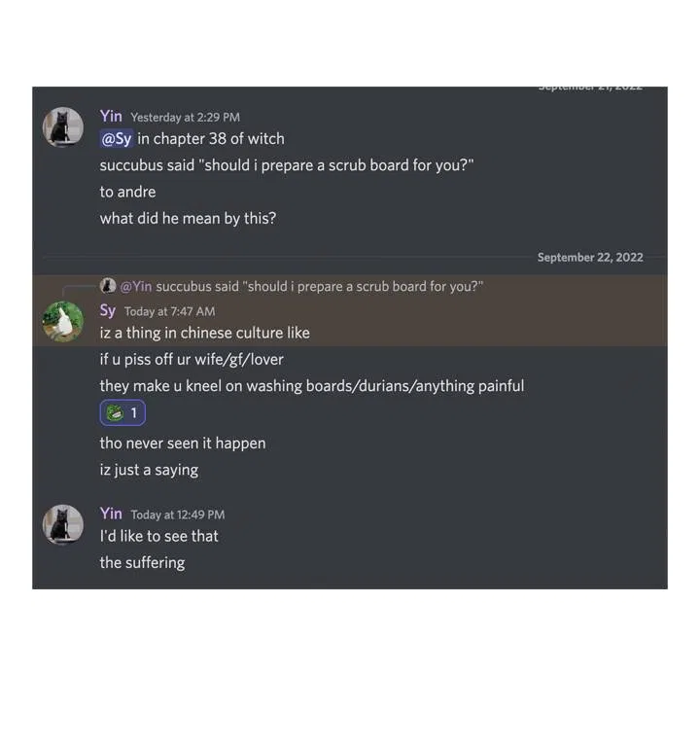This screenshot has height=745, width=700.
Task: Click the September 22, 2022 date divider
Action: click(x=590, y=257)
